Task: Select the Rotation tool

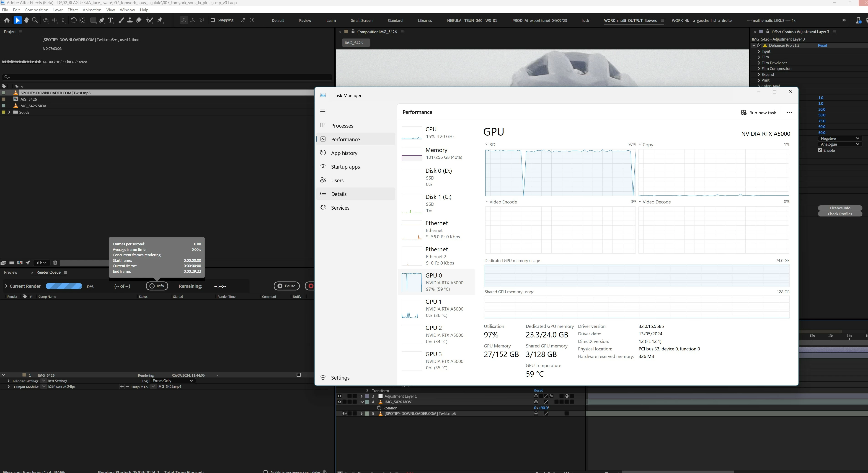Action: [73, 20]
